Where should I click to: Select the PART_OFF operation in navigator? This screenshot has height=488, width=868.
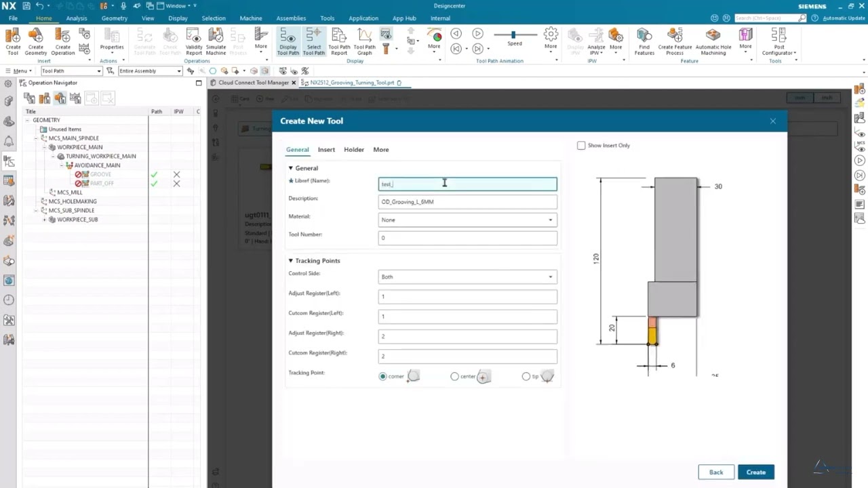pos(102,184)
